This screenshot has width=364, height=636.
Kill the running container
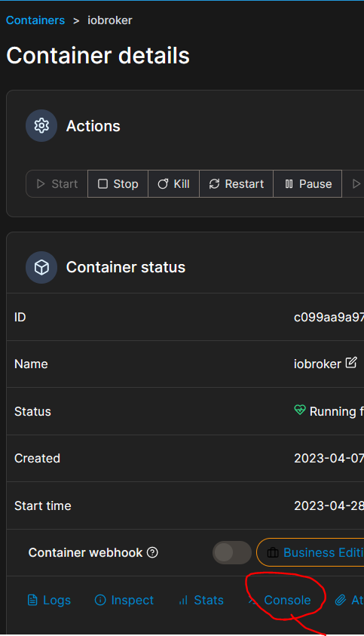click(x=173, y=184)
